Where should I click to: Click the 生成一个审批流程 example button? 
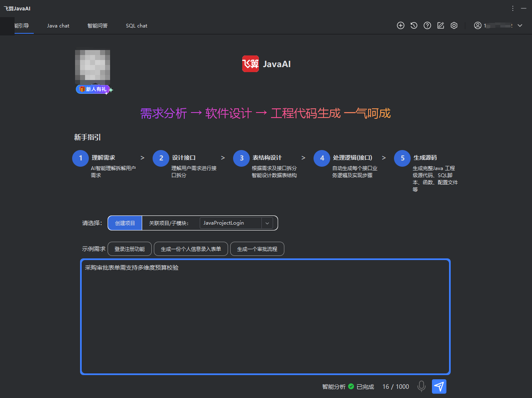[x=257, y=249]
